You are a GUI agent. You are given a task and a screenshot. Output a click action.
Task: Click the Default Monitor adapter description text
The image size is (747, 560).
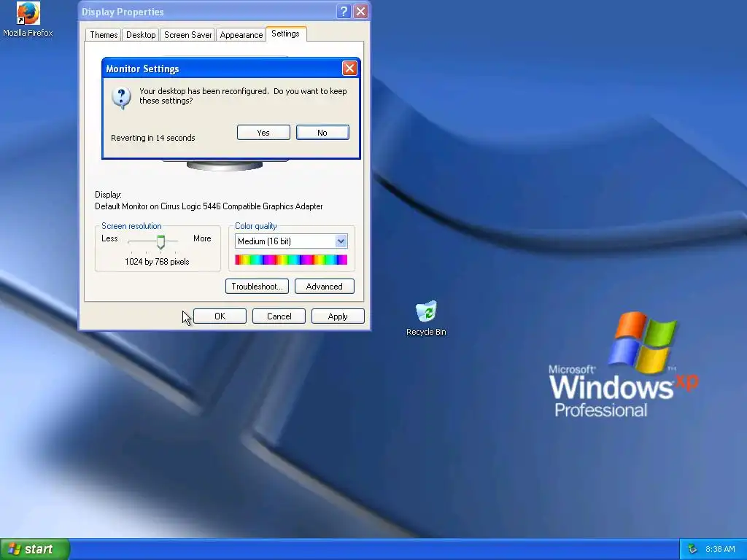coord(209,206)
